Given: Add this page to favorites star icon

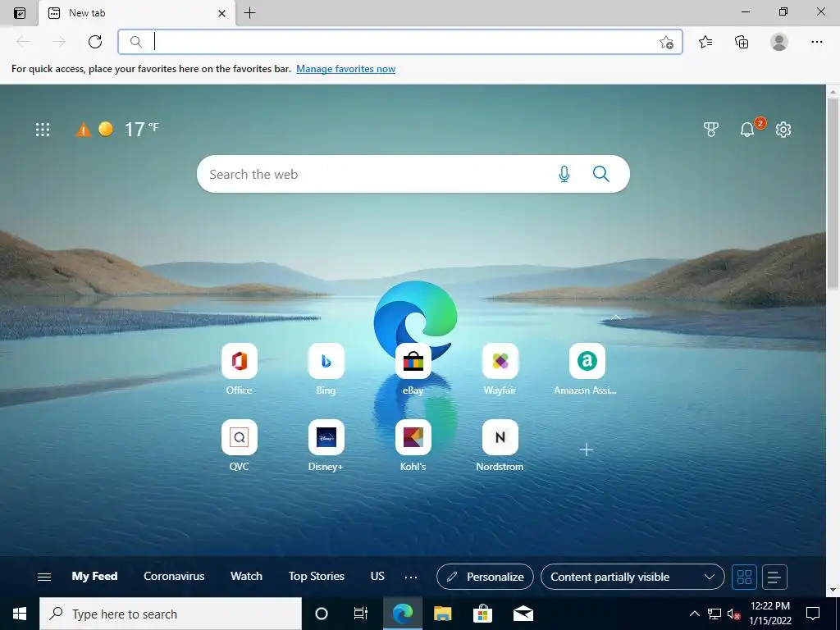Looking at the screenshot, I should pos(666,42).
